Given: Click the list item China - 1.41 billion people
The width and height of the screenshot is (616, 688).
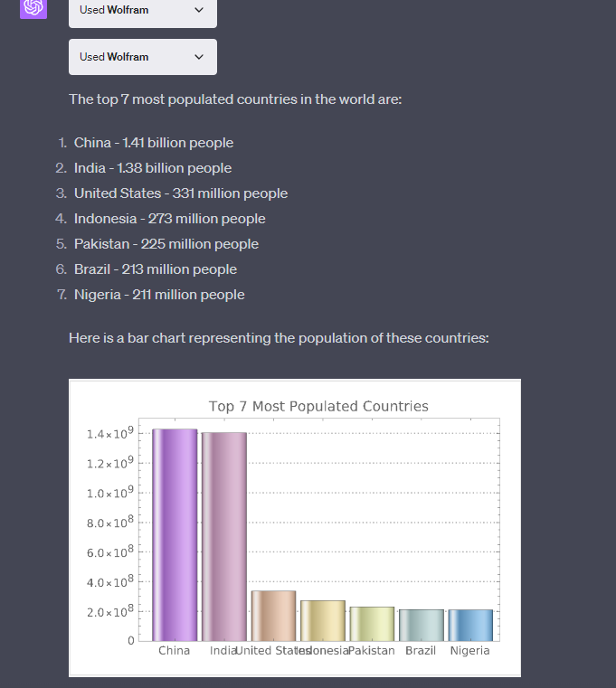Looking at the screenshot, I should pos(153,143).
